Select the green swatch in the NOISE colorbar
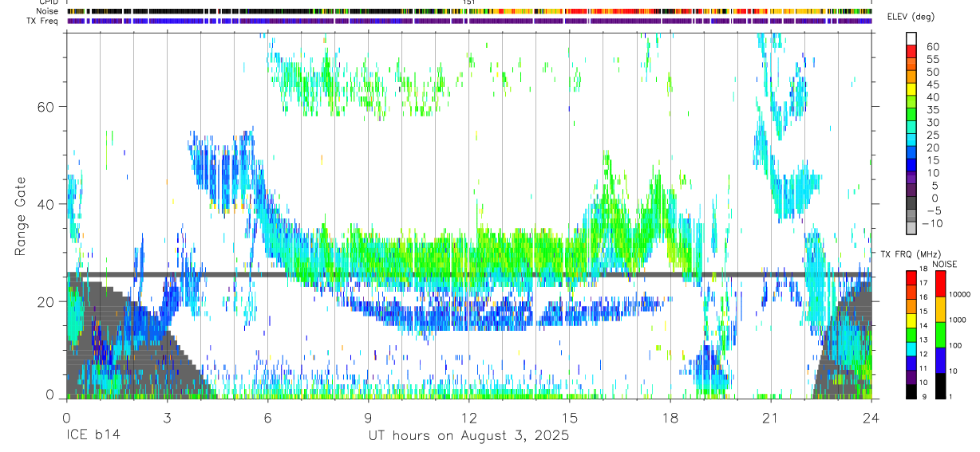 pyautogui.click(x=940, y=335)
